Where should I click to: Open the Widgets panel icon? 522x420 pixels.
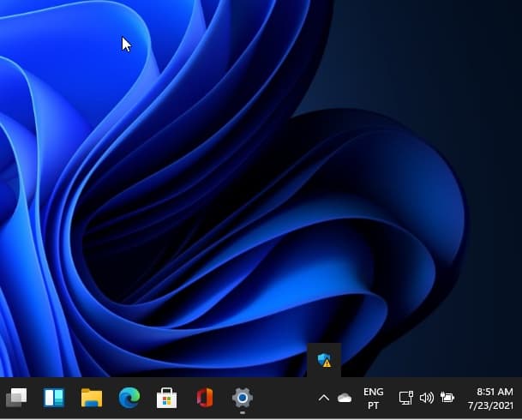(54, 398)
